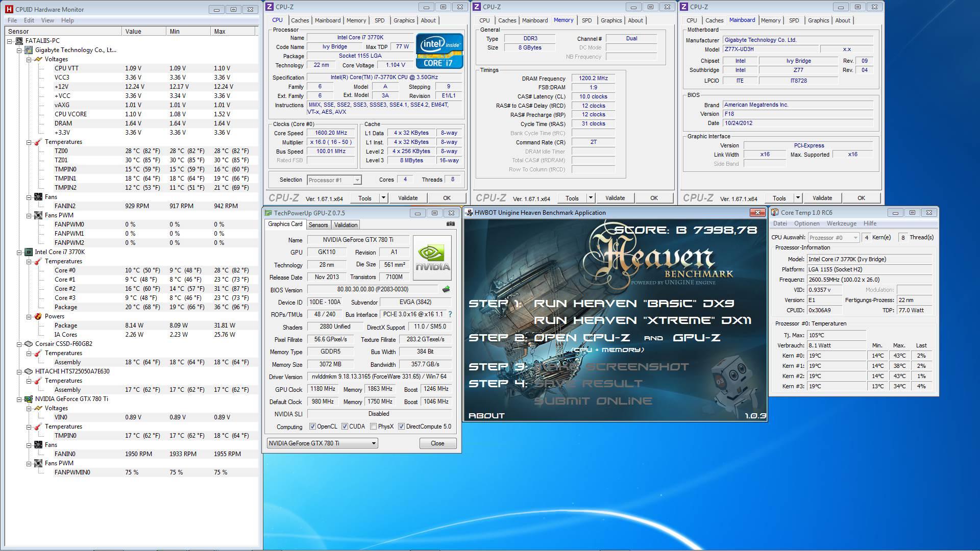Click the Gigabyte motherboard icon in tree

(x=29, y=50)
